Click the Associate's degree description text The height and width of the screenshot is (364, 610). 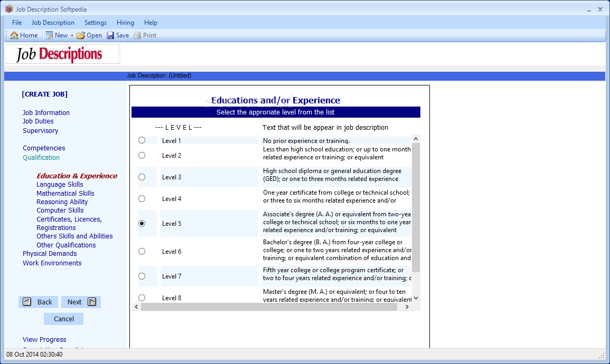pos(337,222)
